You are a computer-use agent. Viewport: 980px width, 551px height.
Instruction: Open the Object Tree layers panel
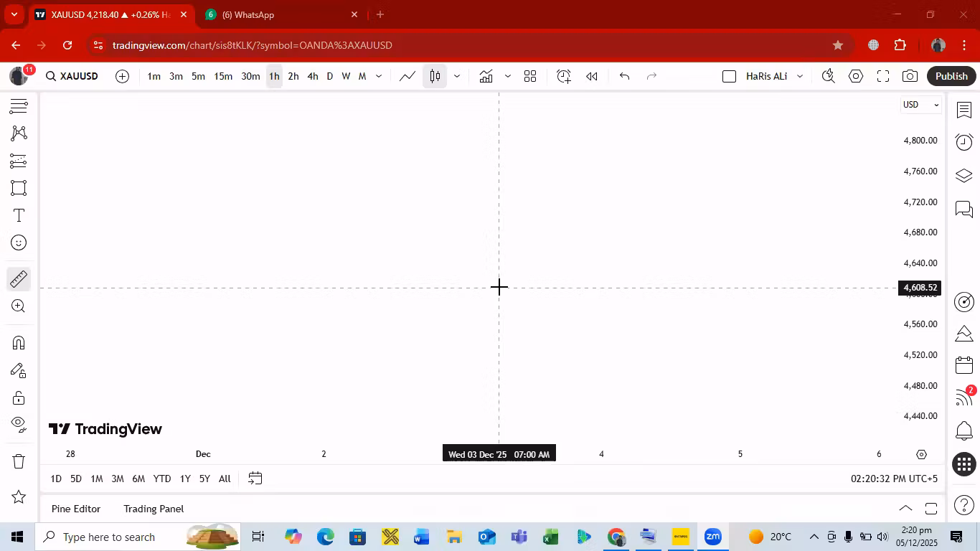point(964,176)
